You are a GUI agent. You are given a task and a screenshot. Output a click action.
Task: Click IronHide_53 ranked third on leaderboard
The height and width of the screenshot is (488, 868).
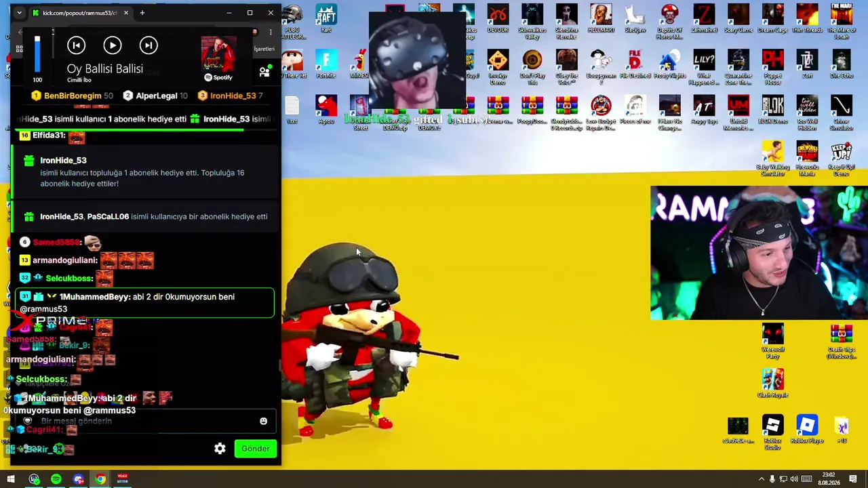[233, 96]
